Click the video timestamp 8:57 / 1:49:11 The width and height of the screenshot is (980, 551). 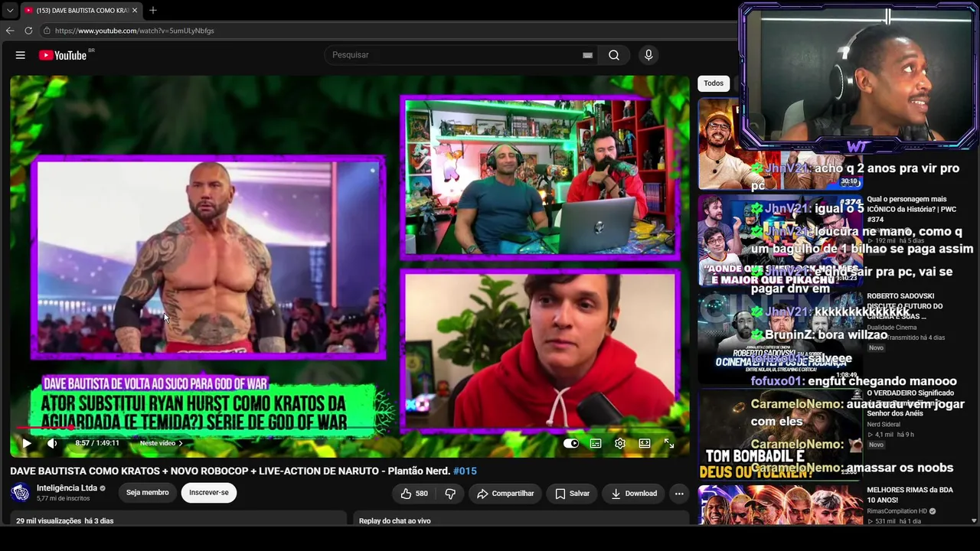[97, 443]
